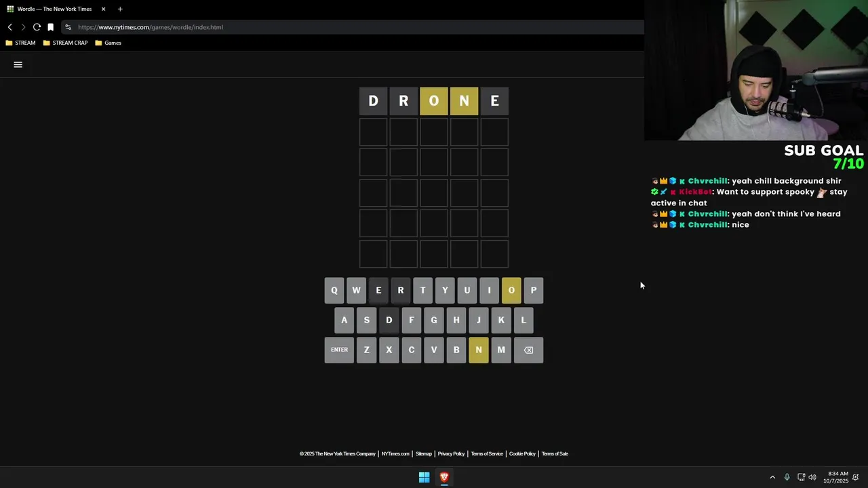Tap the X key on Wordle keyboard

[x=389, y=350]
